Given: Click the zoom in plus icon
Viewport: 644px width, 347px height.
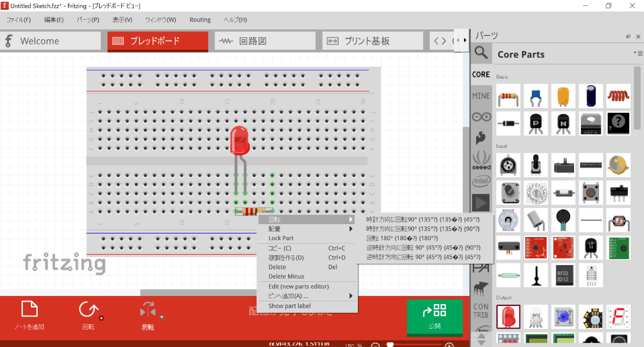Looking at the screenshot, I should click(449, 345).
